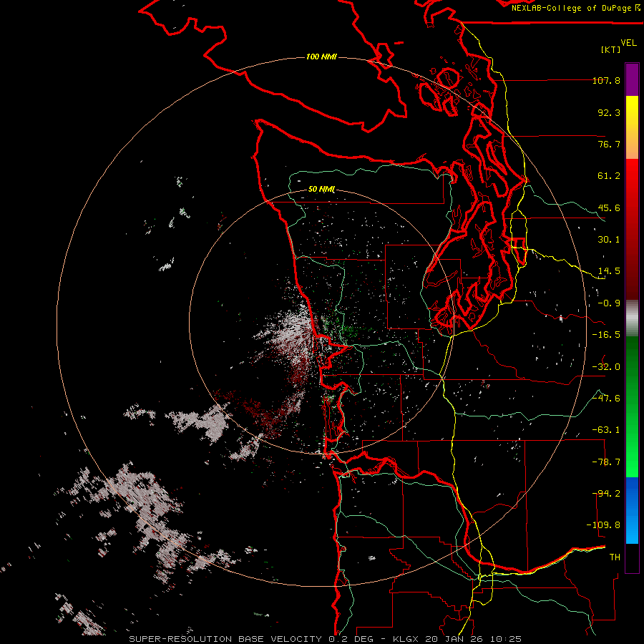The image size is (644, 644).
Task: Click the 61.2 velocity scale value
Action: (x=609, y=176)
